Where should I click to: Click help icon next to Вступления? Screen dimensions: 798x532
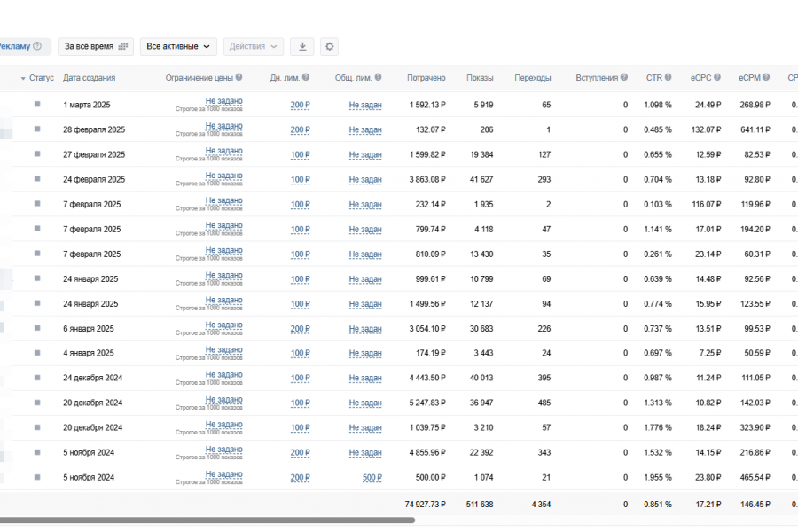(x=624, y=77)
